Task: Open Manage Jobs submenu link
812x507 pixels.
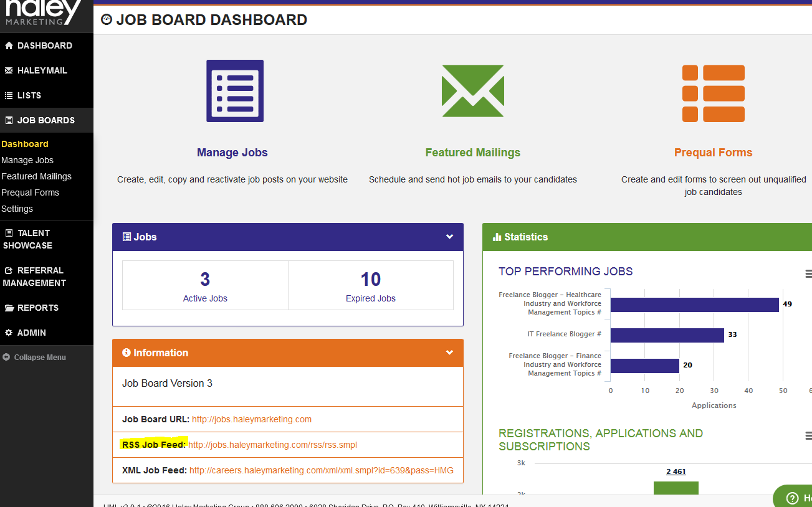Action: [27, 160]
